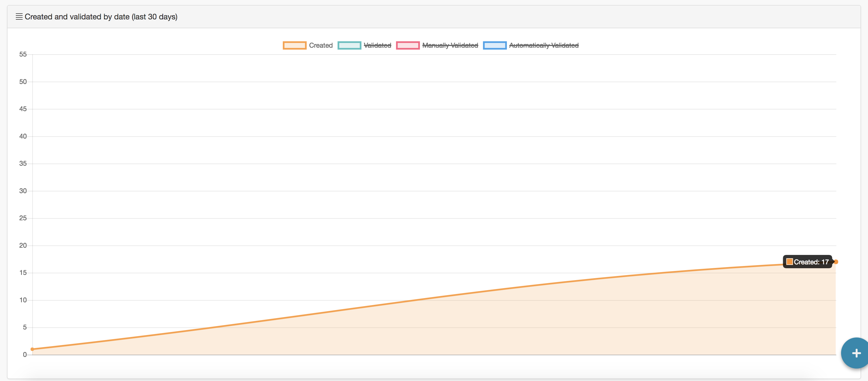Click the 45 label on the y-axis
Viewport: 868px width, 381px height.
[x=22, y=109]
